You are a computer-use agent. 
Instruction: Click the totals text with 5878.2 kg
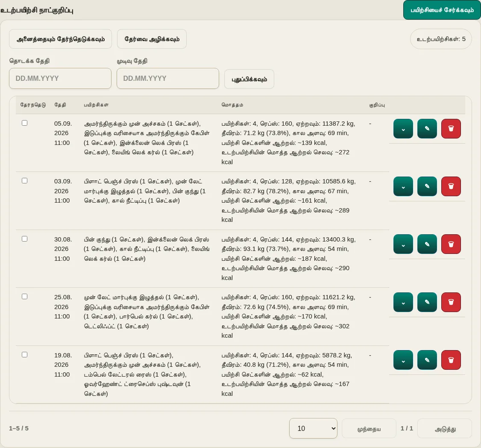[287, 374]
